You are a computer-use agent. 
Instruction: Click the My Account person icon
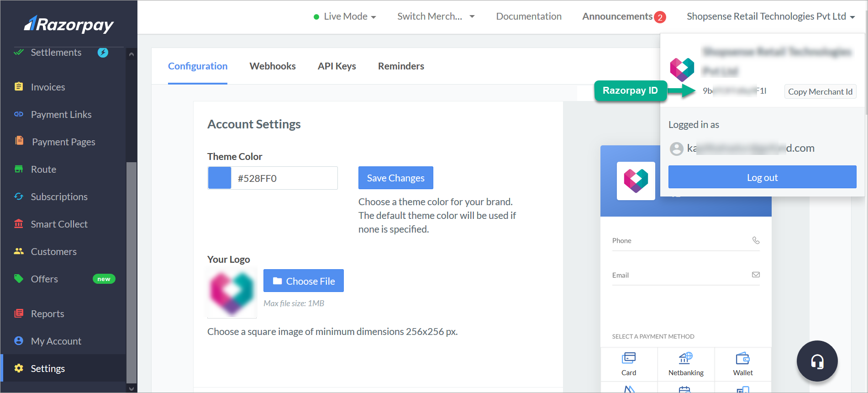point(19,341)
